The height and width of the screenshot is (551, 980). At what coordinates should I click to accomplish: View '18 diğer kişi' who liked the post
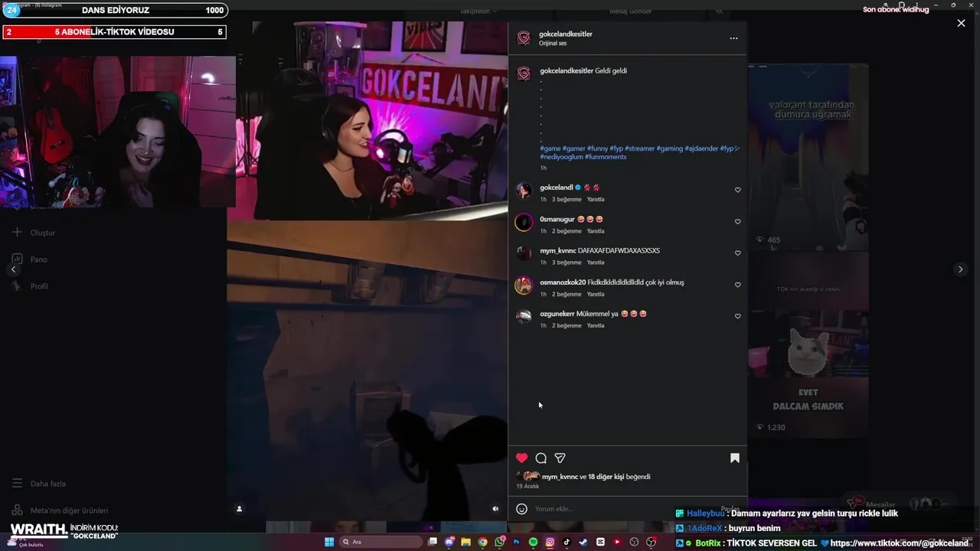point(606,477)
